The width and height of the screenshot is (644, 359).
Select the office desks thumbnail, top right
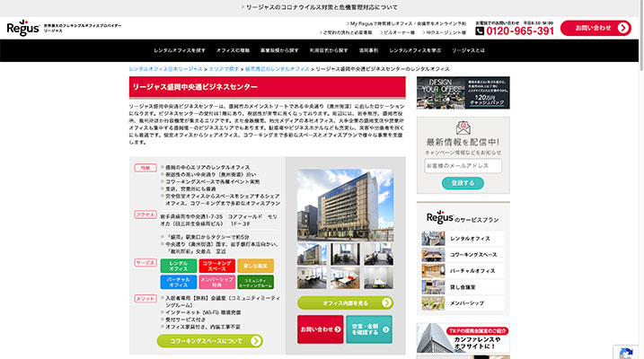(x=378, y=254)
